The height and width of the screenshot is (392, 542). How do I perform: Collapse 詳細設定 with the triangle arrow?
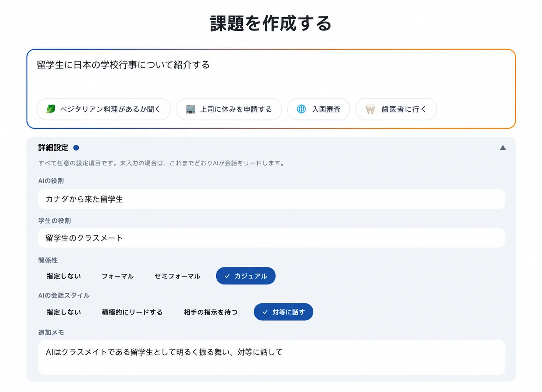(x=503, y=148)
